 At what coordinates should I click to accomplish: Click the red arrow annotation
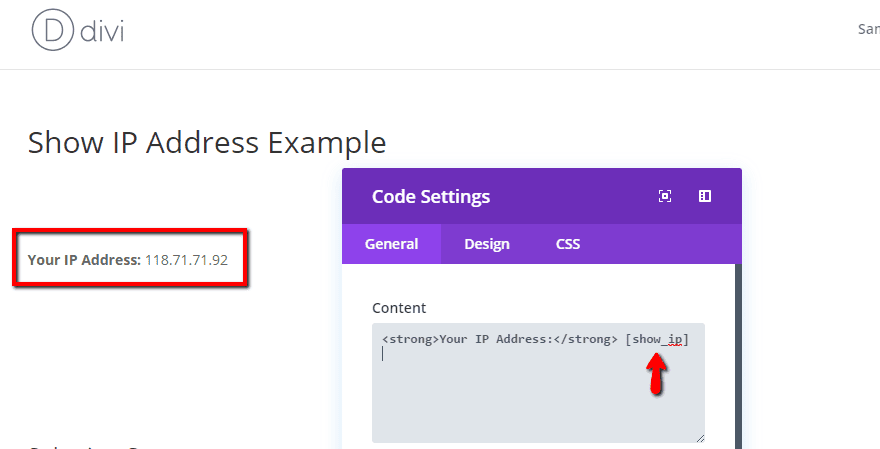coord(656,372)
